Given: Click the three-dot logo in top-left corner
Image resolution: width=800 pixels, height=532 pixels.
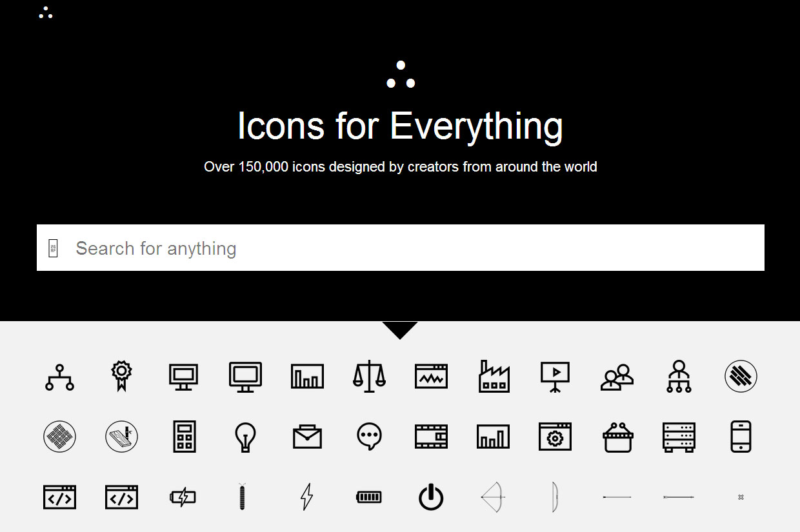Looking at the screenshot, I should pyautogui.click(x=46, y=12).
